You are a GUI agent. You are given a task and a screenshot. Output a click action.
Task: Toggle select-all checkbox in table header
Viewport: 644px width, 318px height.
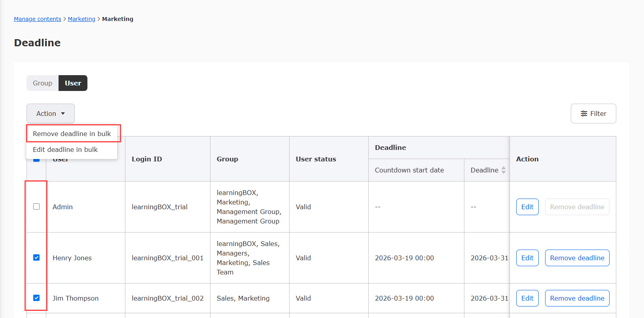tap(36, 160)
